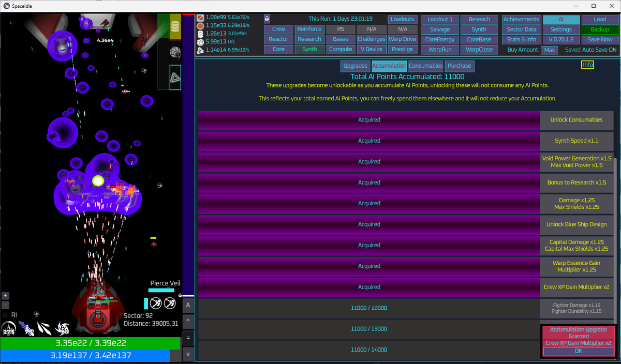
Task: Open the highlighted AI screen button
Action: pos(561,20)
